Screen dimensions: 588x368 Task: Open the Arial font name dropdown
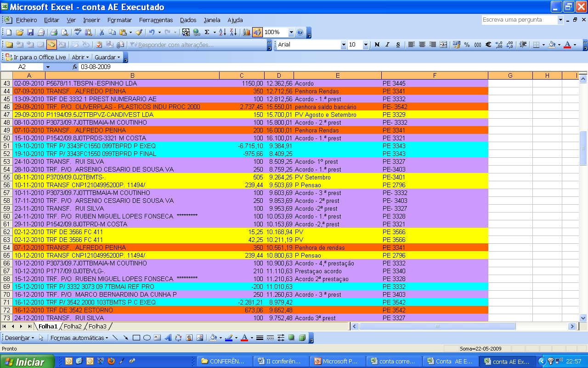coord(344,45)
